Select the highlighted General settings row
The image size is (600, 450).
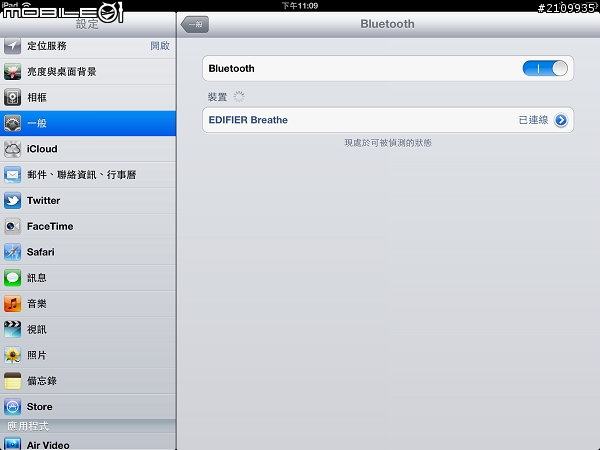(x=88, y=123)
